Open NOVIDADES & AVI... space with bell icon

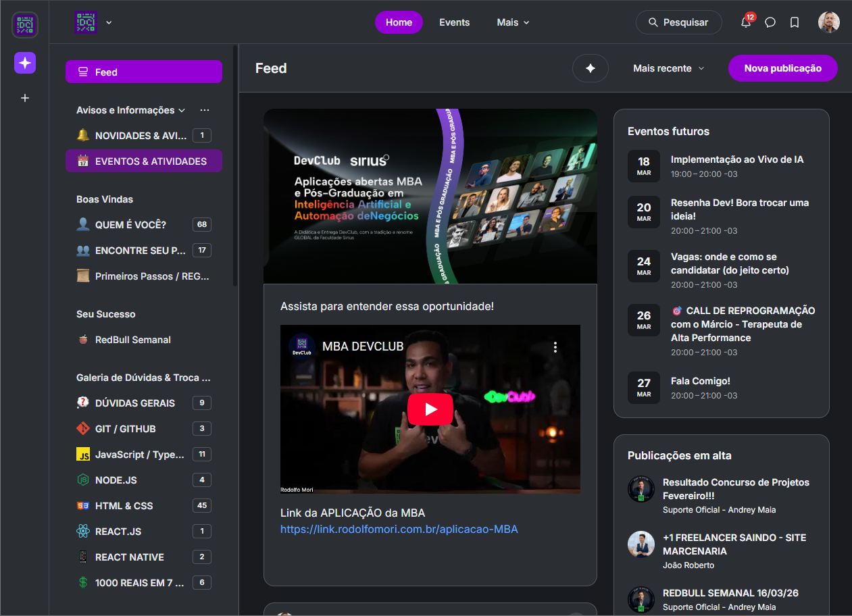[x=144, y=136]
